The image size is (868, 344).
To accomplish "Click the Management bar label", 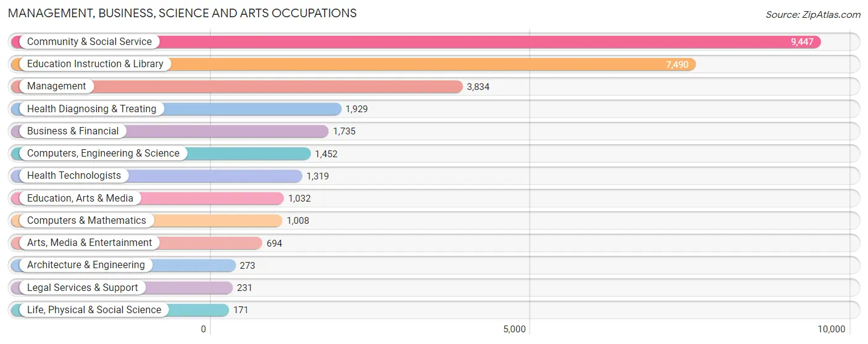I will point(57,86).
